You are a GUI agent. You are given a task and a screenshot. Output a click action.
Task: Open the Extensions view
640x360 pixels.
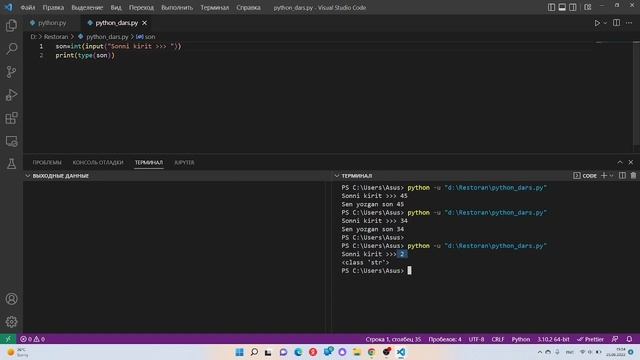11,118
